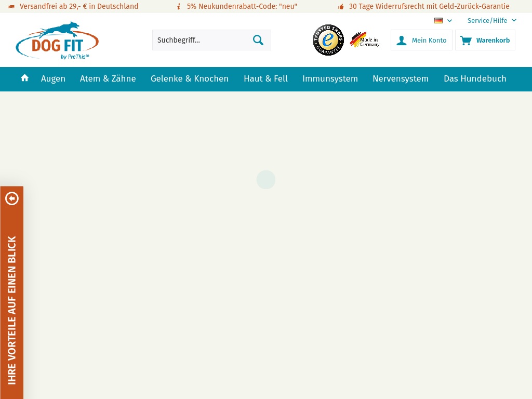Open the Trusted Shops guarantee badge

point(328,40)
